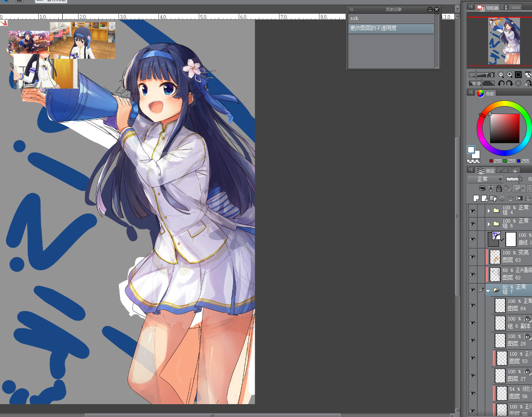This screenshot has height=417, width=532.
Task: Open History panel menu icon
Action: pos(351,9)
